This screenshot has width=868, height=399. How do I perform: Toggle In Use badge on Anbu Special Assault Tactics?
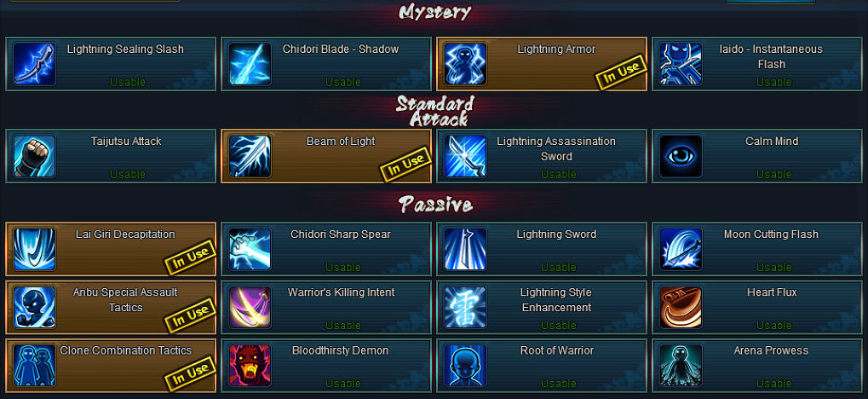point(190,315)
